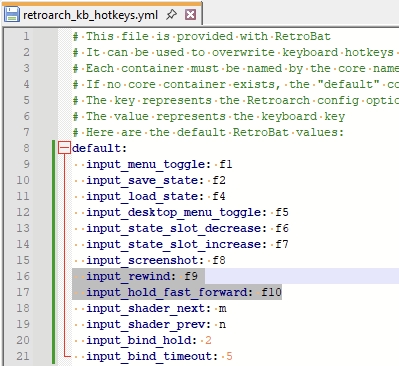Click comment 'This file is provided with RetroBat'
This screenshot has height=366, width=399.
[x=202, y=36]
